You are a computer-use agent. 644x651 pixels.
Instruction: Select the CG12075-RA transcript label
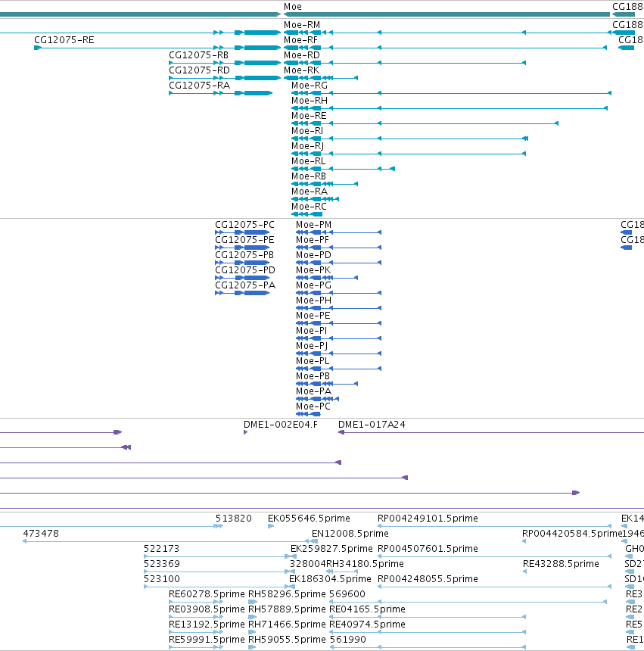click(199, 86)
